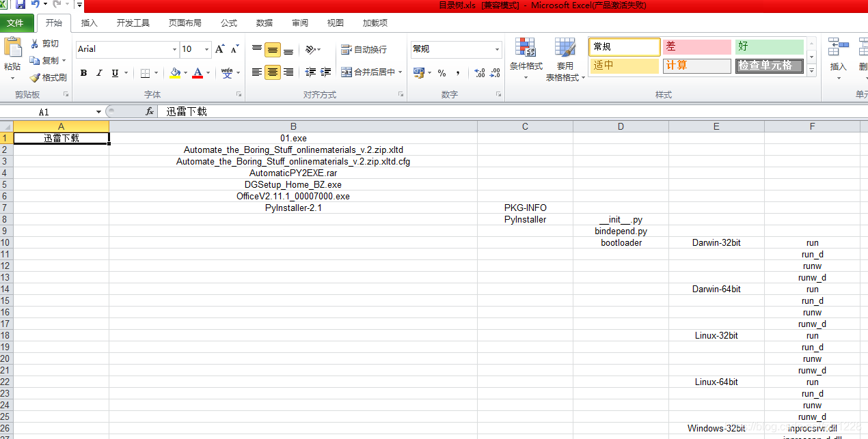Click the Cut (剪切) scissors button
The width and height of the screenshot is (868, 439).
[x=45, y=44]
